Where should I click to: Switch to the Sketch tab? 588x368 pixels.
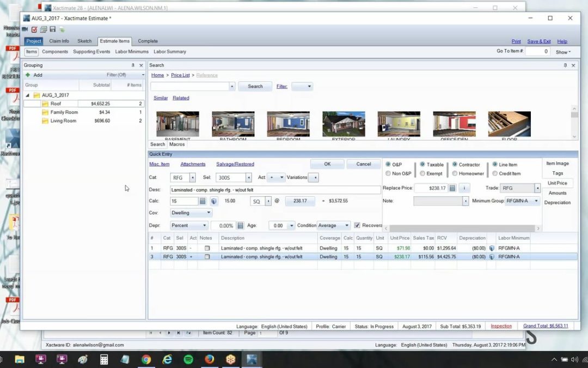point(84,41)
